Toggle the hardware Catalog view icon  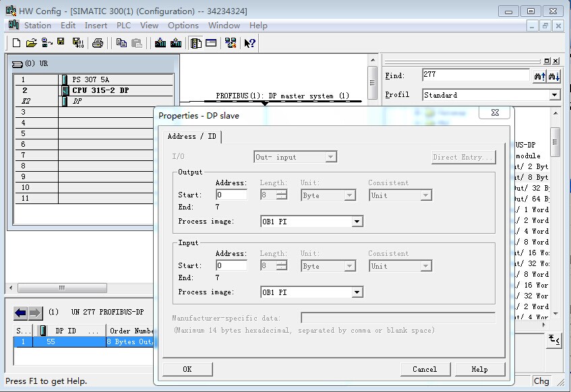pos(196,43)
